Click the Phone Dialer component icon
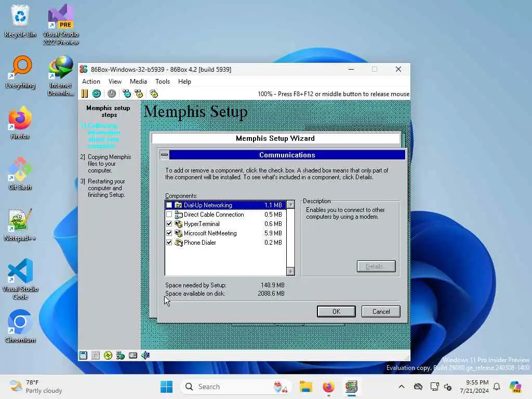532x399 pixels. point(179,243)
